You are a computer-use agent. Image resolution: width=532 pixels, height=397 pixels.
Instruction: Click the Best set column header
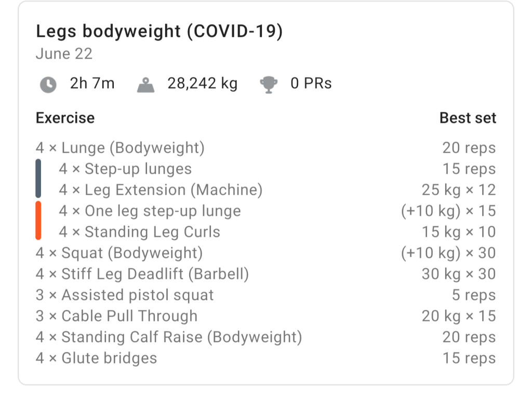point(468,118)
